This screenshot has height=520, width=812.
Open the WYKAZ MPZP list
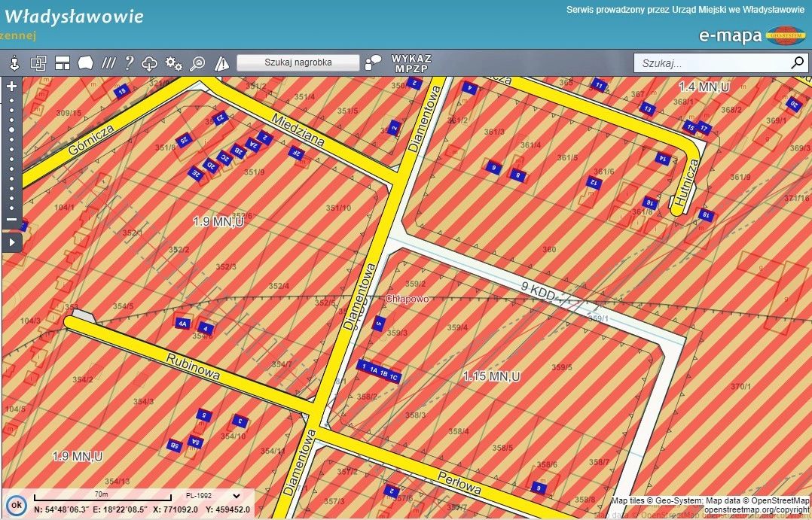tap(411, 63)
